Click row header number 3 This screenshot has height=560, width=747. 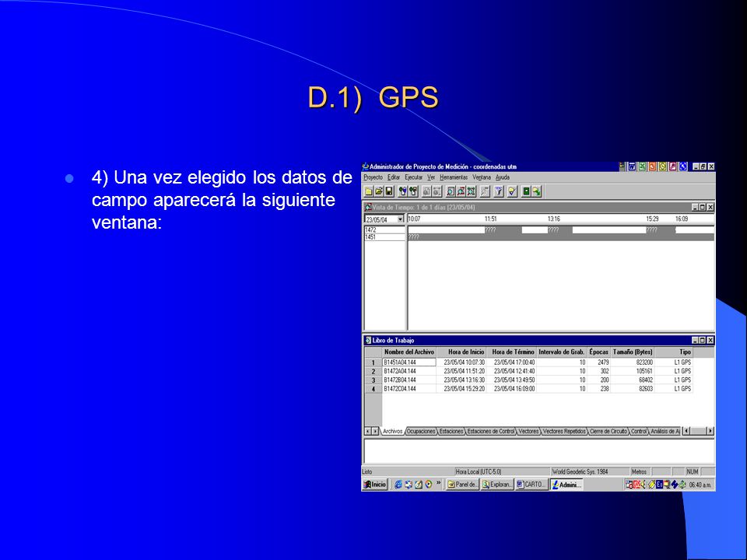click(x=373, y=380)
